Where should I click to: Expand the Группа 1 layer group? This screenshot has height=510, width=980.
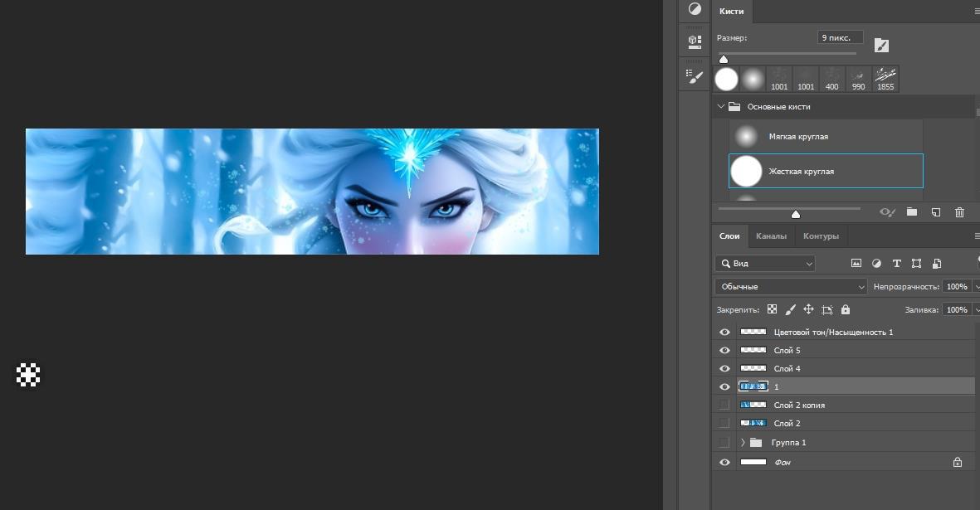743,443
